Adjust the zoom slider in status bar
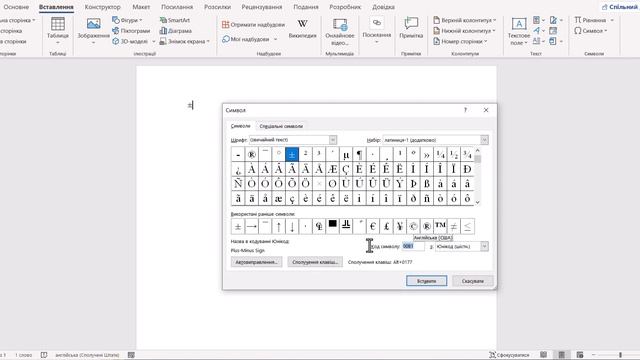The image size is (640, 360). pyautogui.click(x=620, y=355)
